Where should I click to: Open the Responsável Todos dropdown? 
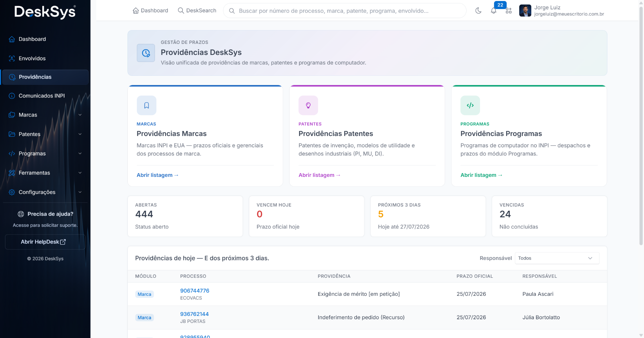[x=557, y=258]
